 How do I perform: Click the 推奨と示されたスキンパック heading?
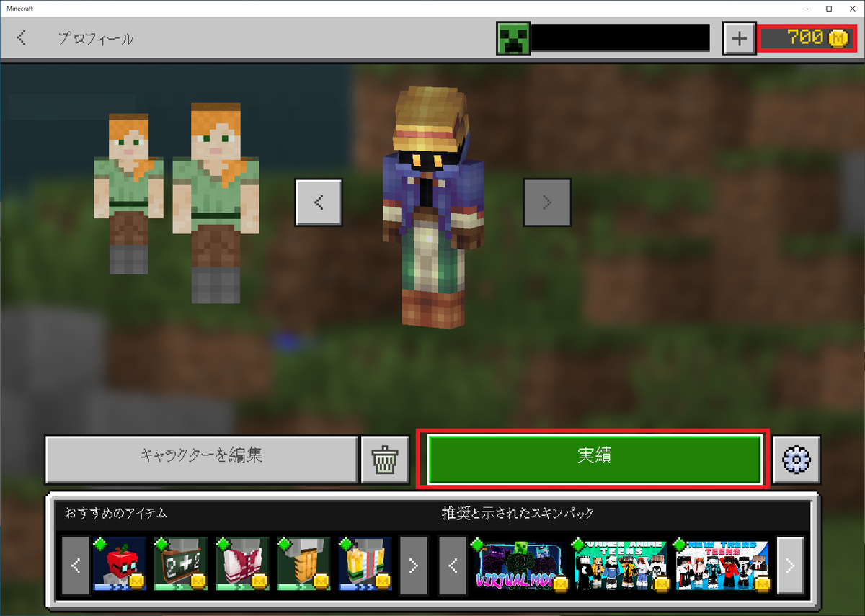(518, 513)
